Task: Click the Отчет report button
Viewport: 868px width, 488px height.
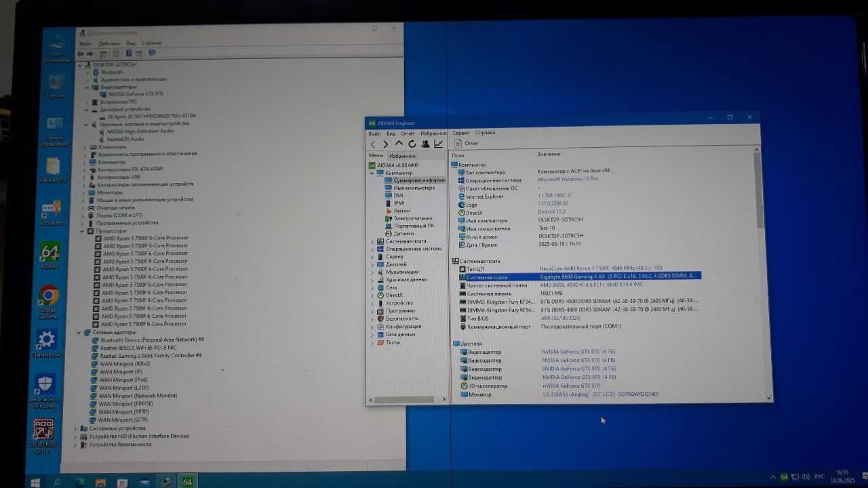Action: 467,144
